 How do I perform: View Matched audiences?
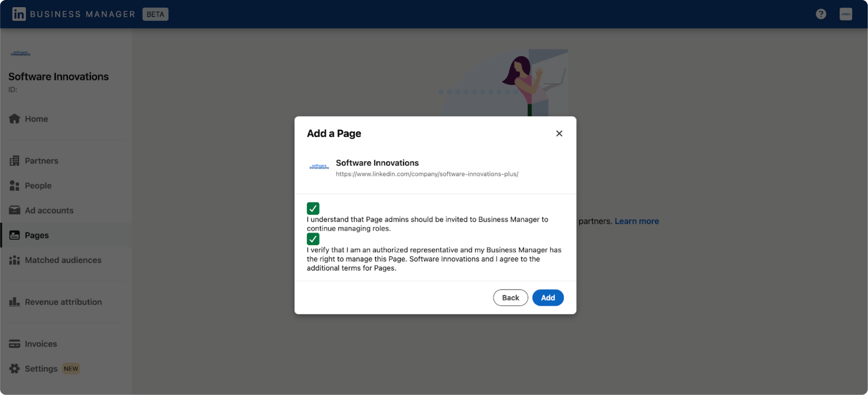(x=63, y=260)
